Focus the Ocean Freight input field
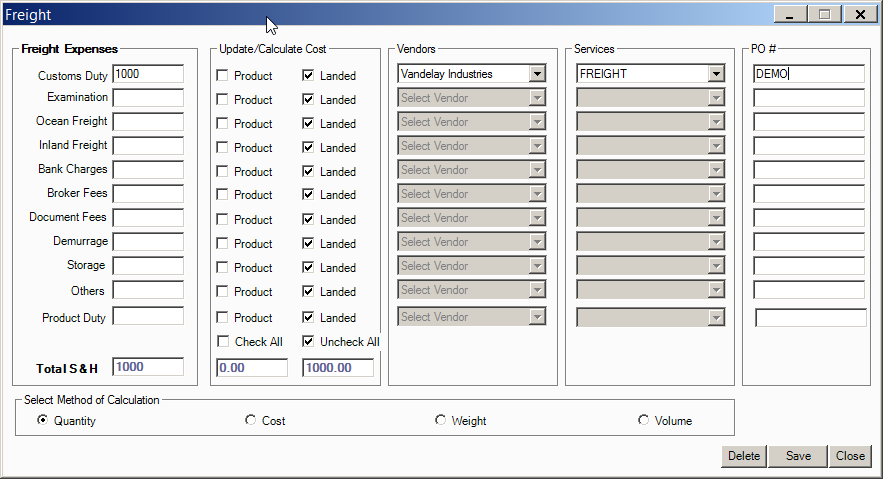 click(x=148, y=122)
